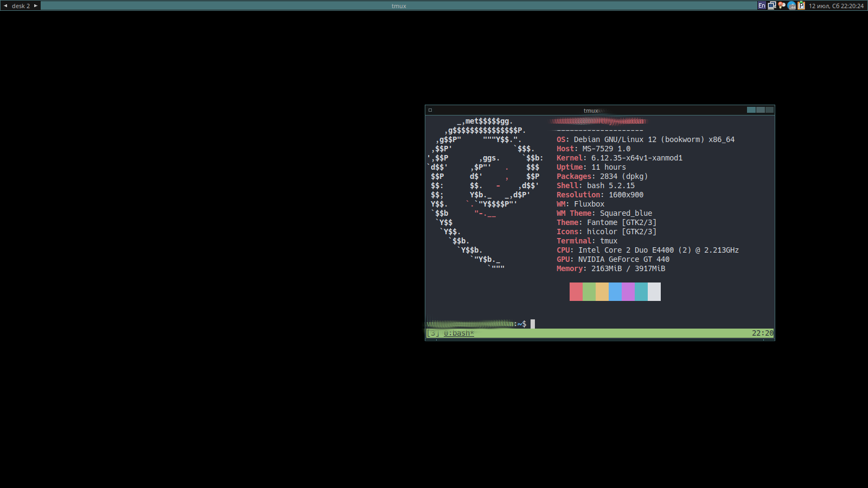Click the blue color block in neofetch
Screen dimensions: 868x488
pos(615,292)
